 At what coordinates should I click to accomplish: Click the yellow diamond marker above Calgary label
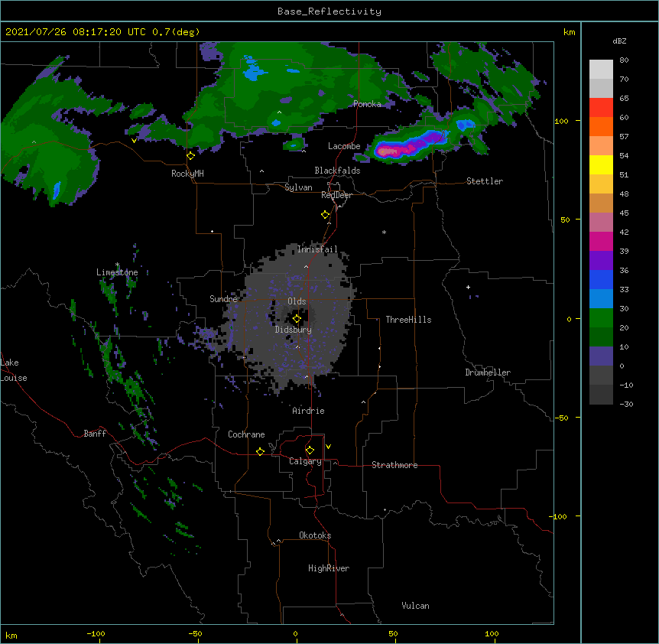click(310, 450)
